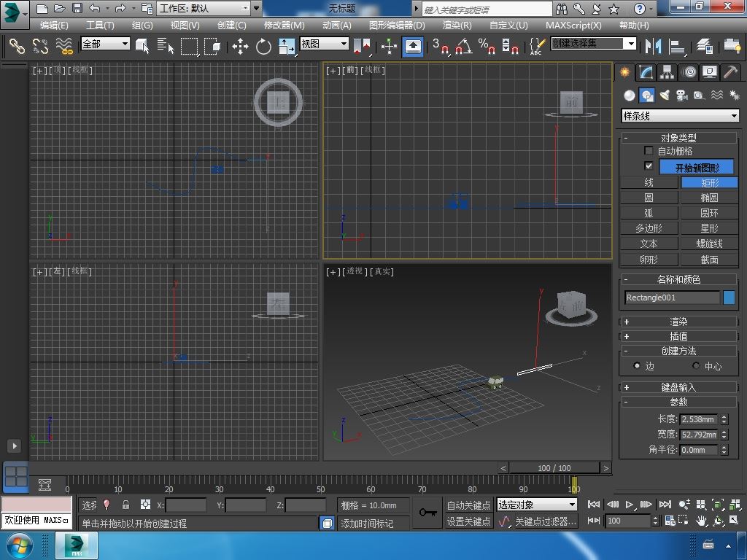This screenshot has width=747, height=560.
Task: Expand the 键盘输入 rollout
Action: (x=679, y=387)
